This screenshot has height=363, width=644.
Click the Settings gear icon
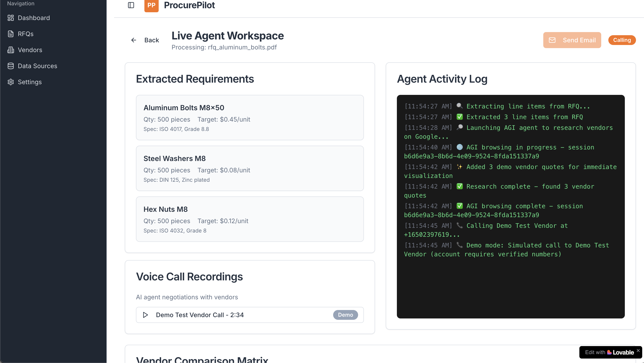click(10, 82)
